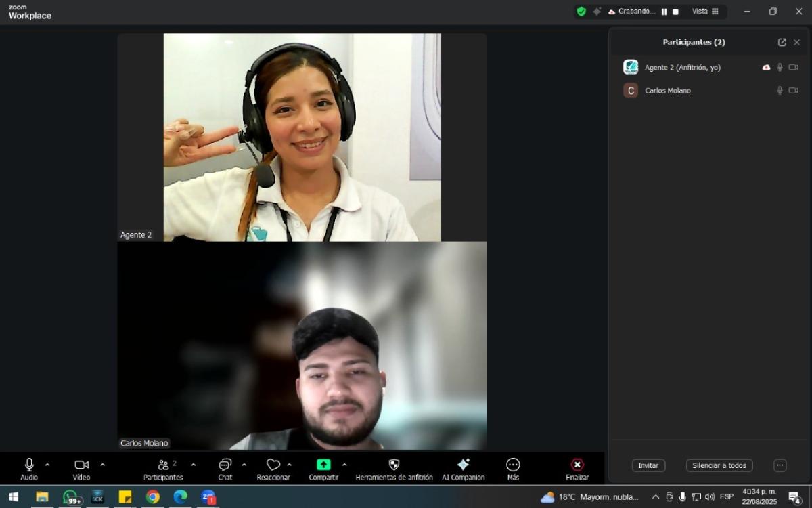Toggle Carlos Molano's microphone in participant list
The width and height of the screenshot is (812, 508).
pyautogui.click(x=780, y=91)
